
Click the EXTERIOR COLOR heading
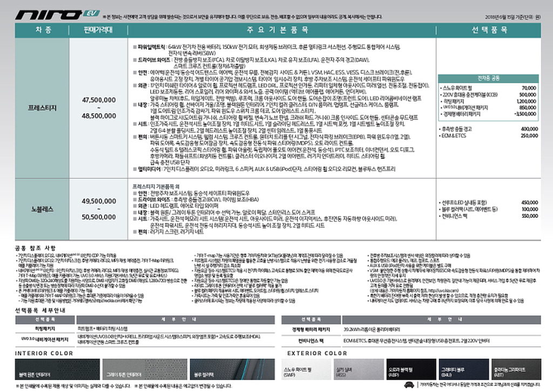(x=317, y=353)
